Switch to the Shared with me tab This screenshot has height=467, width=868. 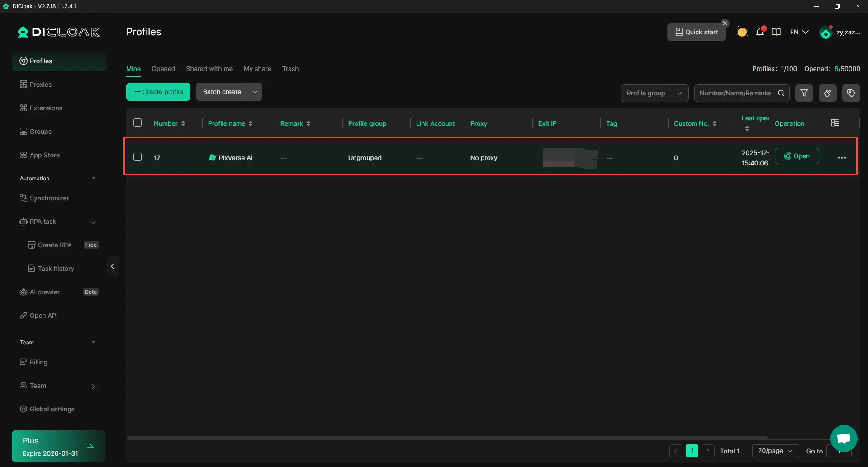209,69
